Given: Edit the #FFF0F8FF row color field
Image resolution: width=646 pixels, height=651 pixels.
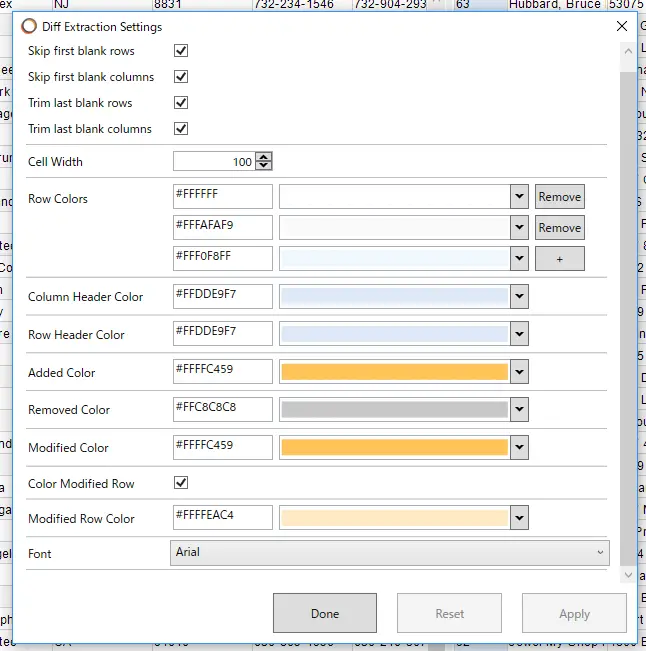Looking at the screenshot, I should pyautogui.click(x=223, y=258).
